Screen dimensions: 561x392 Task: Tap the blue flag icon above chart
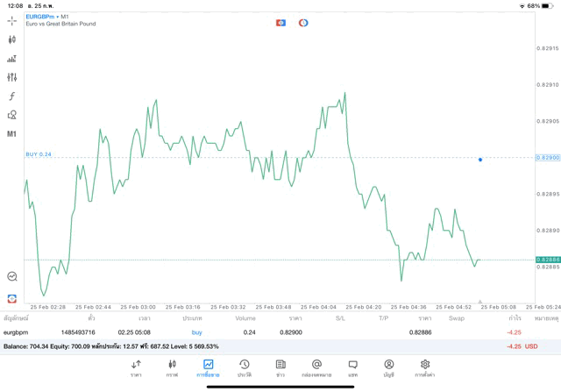(x=280, y=23)
